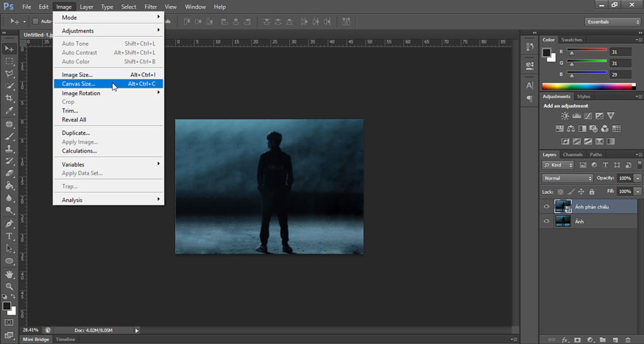The width and height of the screenshot is (644, 344).
Task: Select the Ellipse shape tool
Action: coord(9,261)
